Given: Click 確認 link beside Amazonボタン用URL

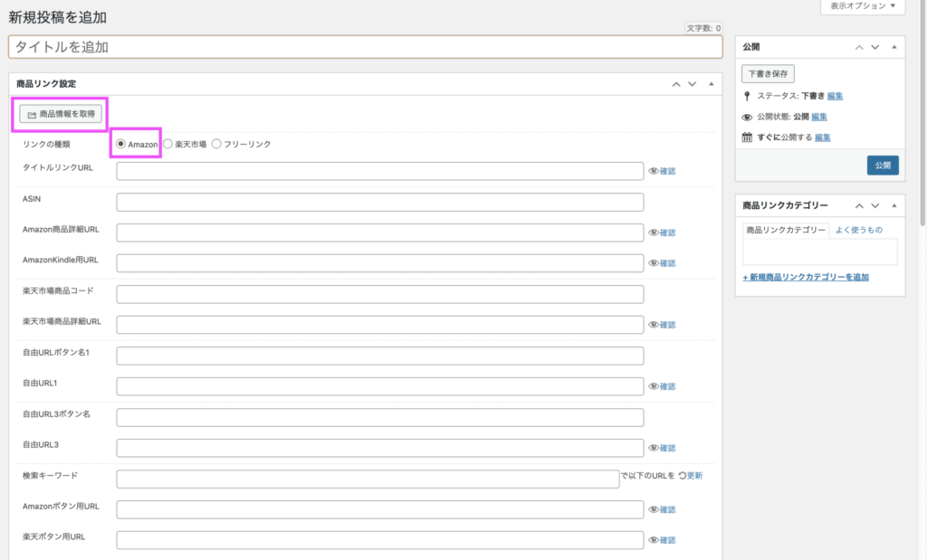Looking at the screenshot, I should coord(667,509).
